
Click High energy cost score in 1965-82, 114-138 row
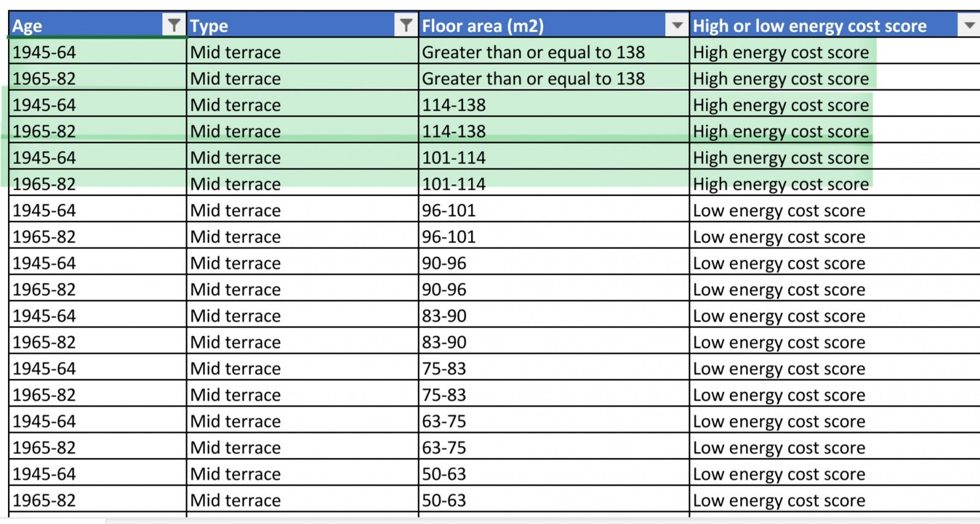click(x=781, y=132)
